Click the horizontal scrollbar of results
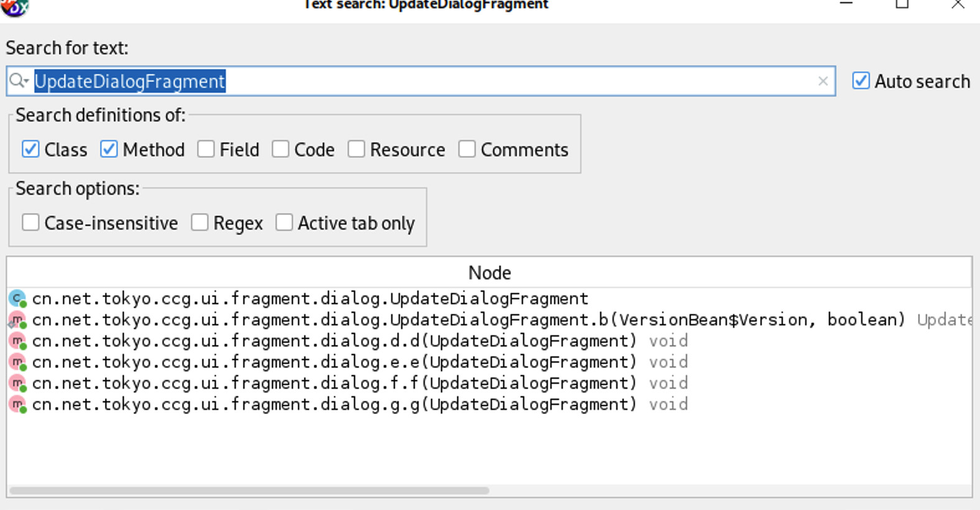The height and width of the screenshot is (510, 980). tap(249, 491)
